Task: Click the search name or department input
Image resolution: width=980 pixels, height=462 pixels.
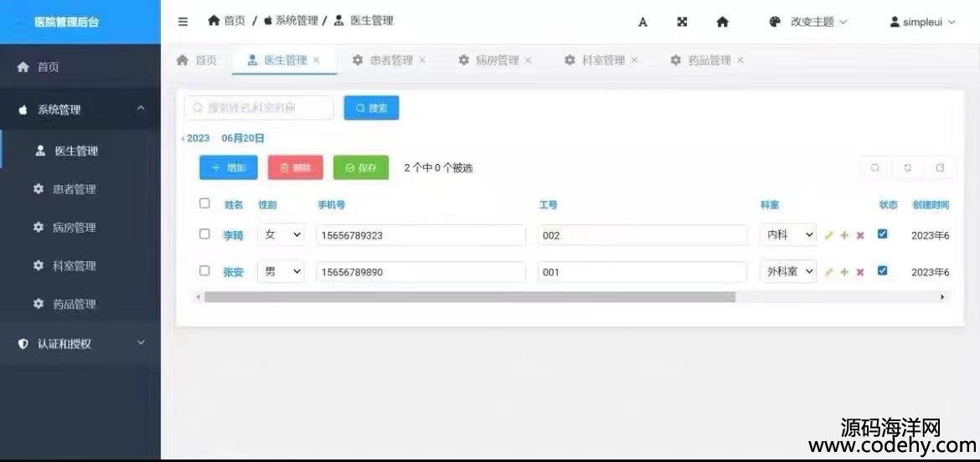Action: (260, 108)
